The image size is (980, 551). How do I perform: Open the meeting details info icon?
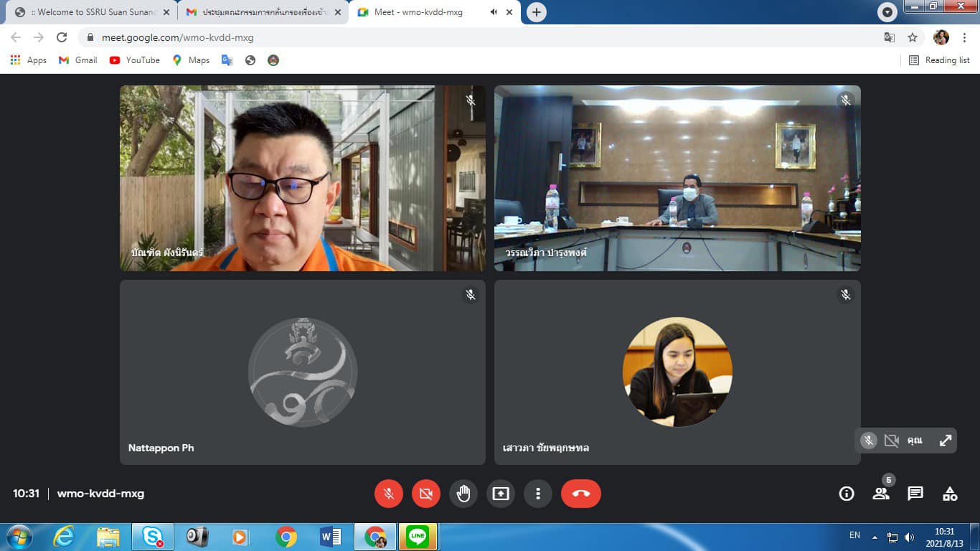[847, 494]
